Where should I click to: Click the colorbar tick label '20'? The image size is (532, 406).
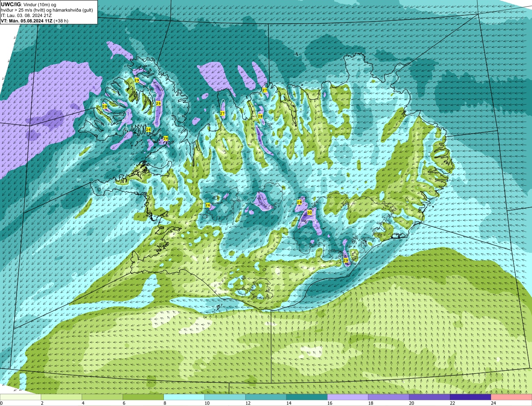point(411,403)
